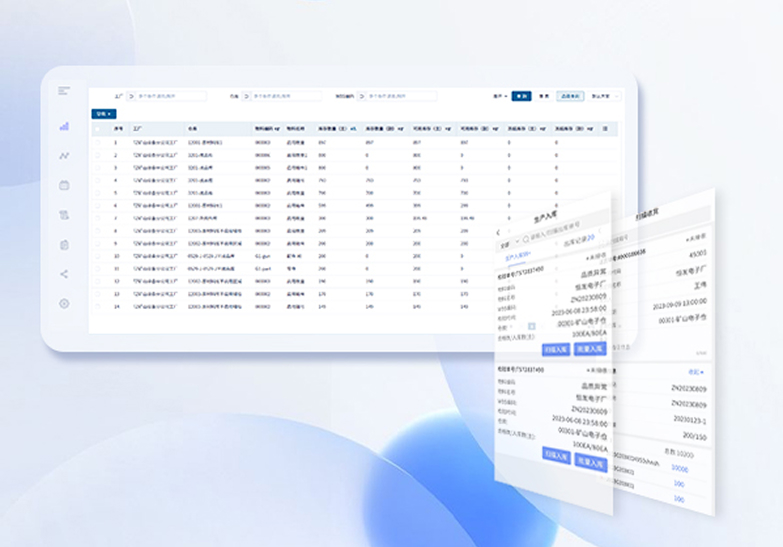Click the column settings icon in table header
Viewport: 783px width, 547px height.
[606, 129]
